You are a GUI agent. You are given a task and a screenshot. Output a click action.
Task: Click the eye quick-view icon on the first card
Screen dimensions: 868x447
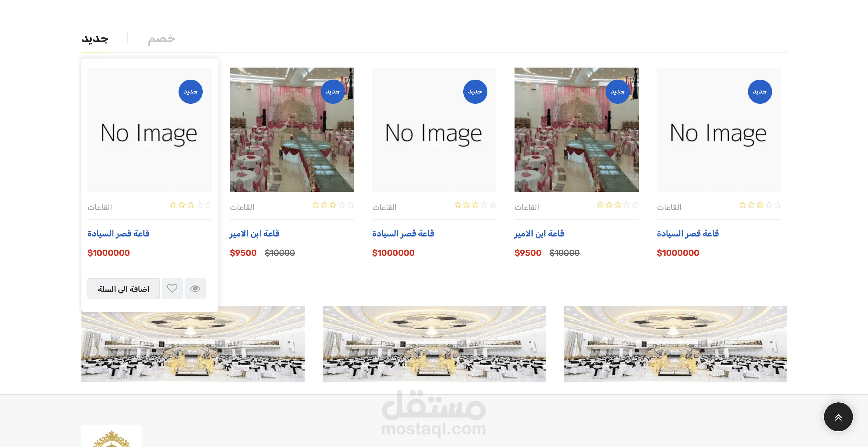pyautogui.click(x=195, y=289)
